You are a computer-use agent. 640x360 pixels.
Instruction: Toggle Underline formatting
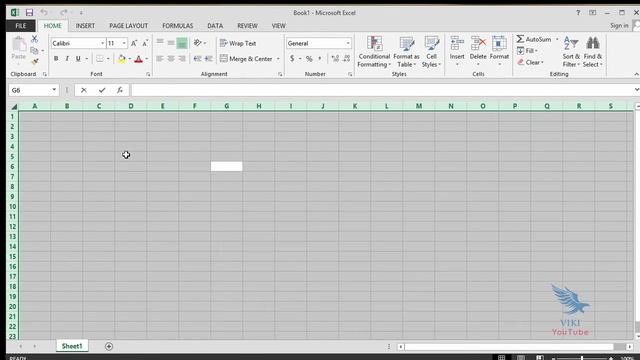click(x=78, y=59)
